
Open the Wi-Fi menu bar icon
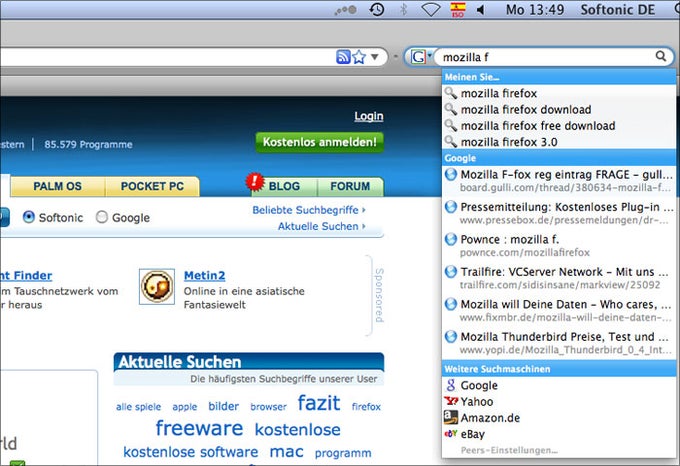431,10
